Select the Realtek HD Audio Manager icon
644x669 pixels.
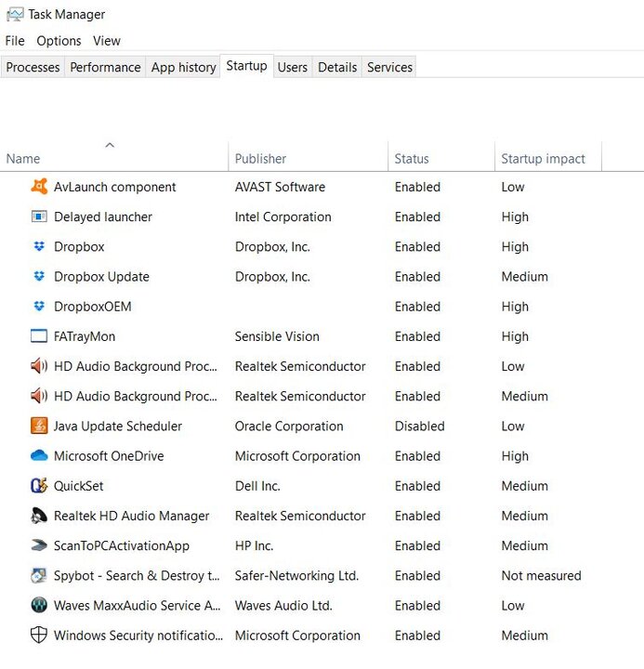coord(39,516)
